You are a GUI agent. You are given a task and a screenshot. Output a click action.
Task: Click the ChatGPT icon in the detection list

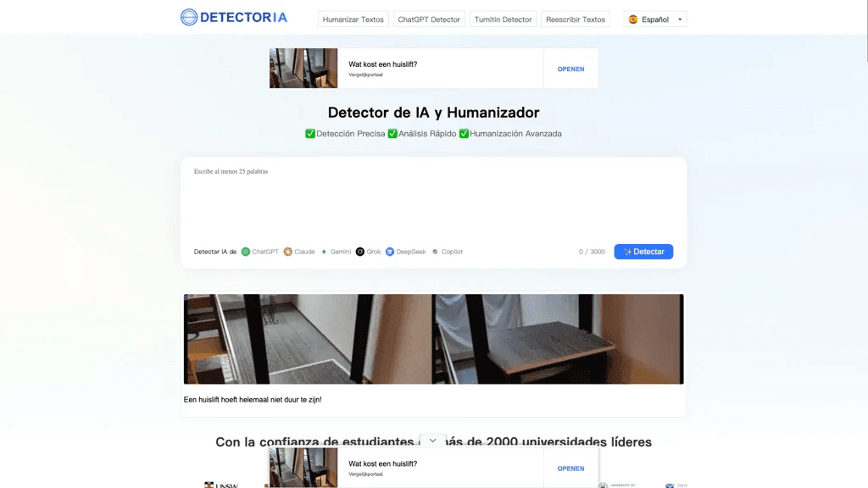click(245, 252)
